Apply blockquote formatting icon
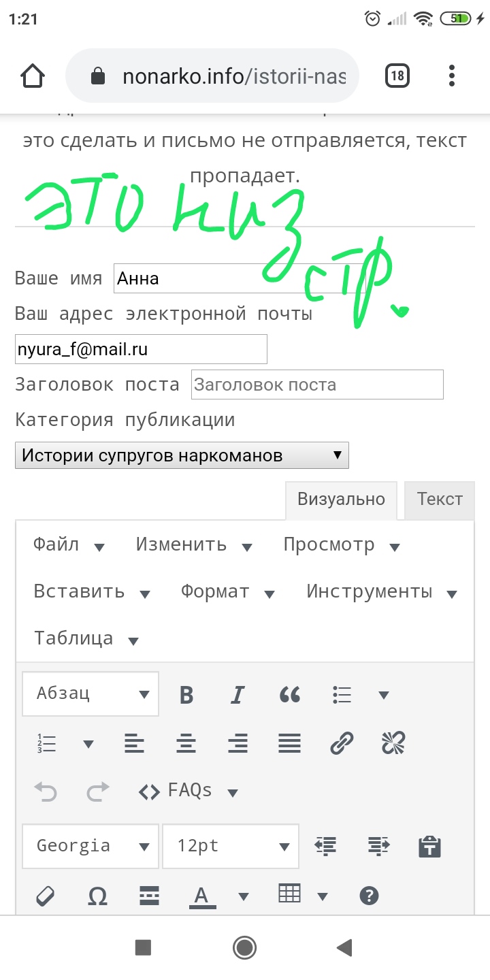 pyautogui.click(x=290, y=695)
